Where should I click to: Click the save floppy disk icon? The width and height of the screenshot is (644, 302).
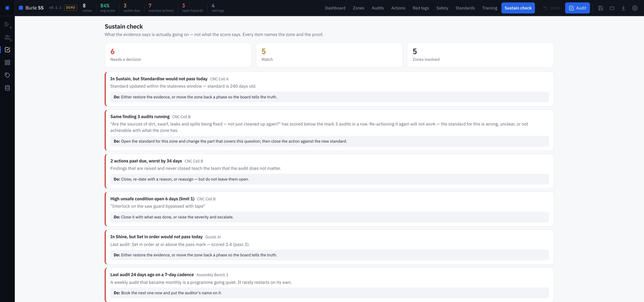pyautogui.click(x=601, y=8)
